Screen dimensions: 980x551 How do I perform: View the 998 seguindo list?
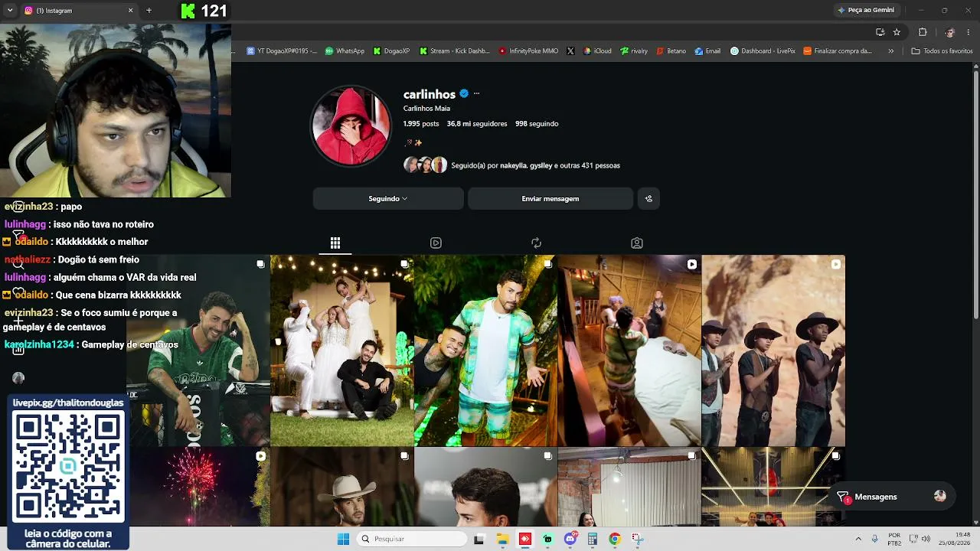pyautogui.click(x=537, y=123)
